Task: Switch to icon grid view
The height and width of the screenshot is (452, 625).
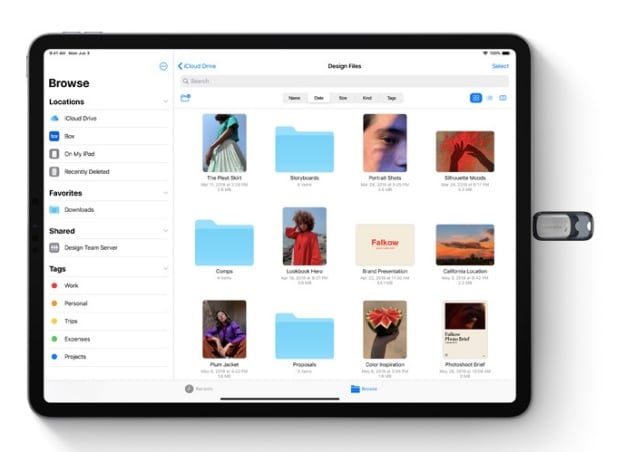Action: [x=475, y=98]
